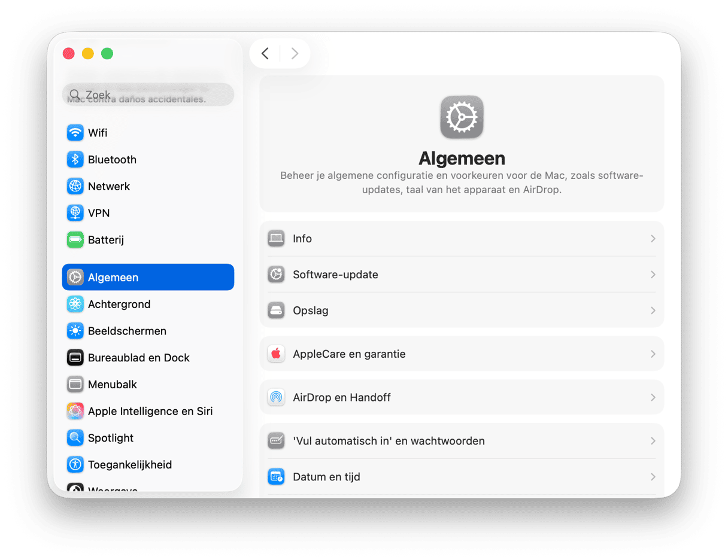Click the Apple Intelligence en Siri icon
The width and height of the screenshot is (728, 560).
pyautogui.click(x=75, y=411)
